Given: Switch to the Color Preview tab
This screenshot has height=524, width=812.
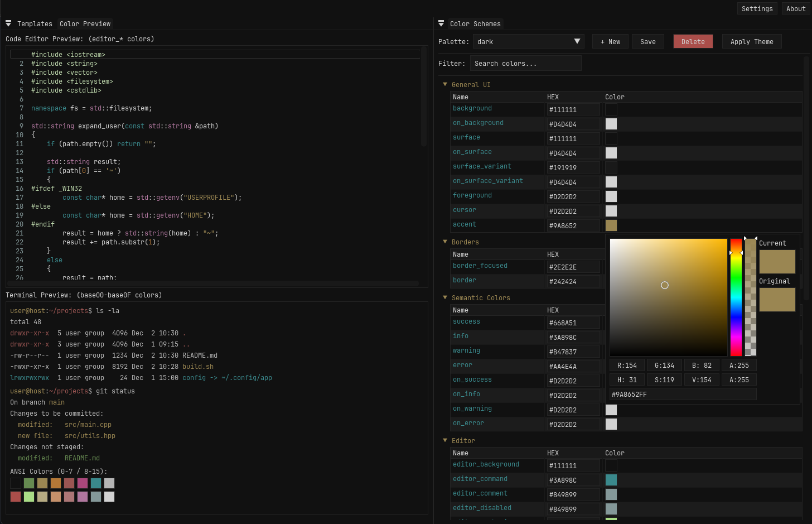Looking at the screenshot, I should click(x=85, y=24).
